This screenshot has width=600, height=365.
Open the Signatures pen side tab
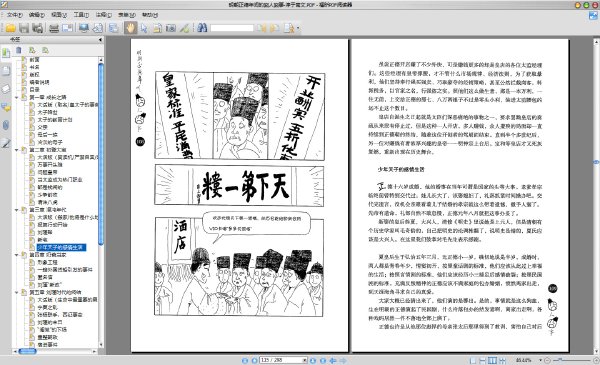[x=6, y=143]
